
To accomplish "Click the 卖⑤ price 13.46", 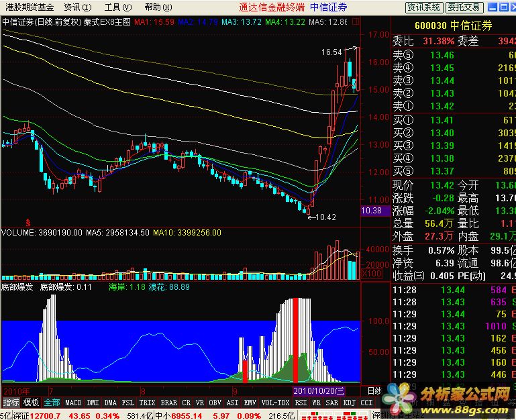I will click(442, 55).
